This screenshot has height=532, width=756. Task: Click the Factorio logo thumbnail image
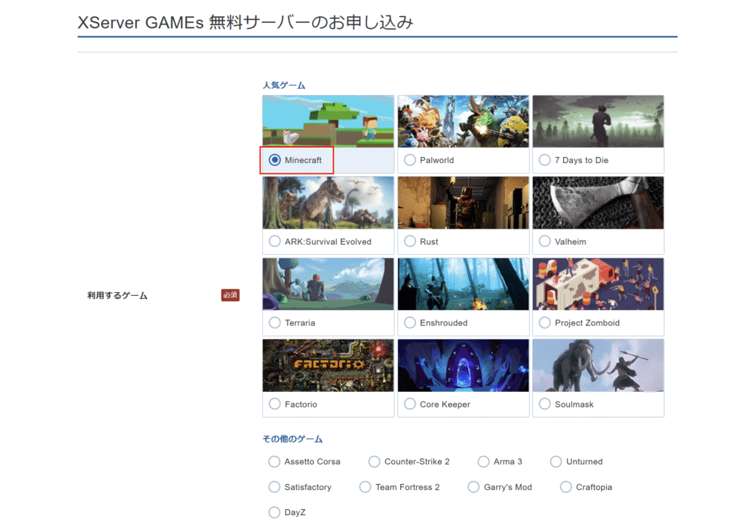329,366
